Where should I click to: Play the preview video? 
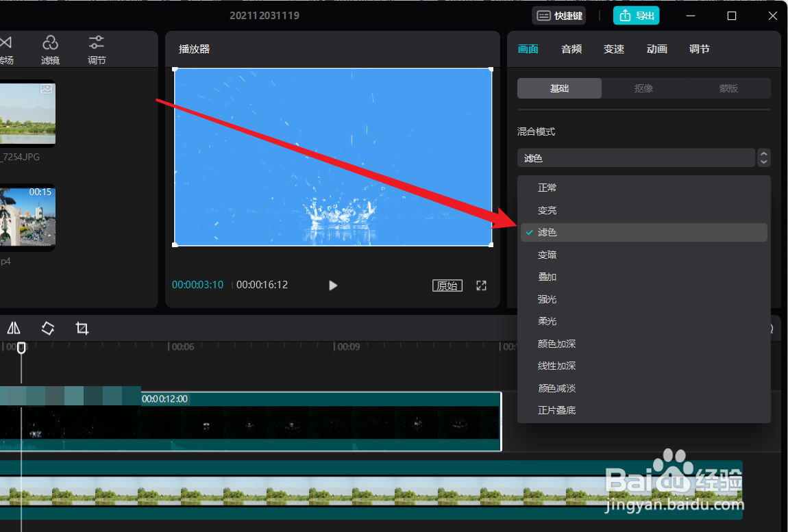point(333,286)
